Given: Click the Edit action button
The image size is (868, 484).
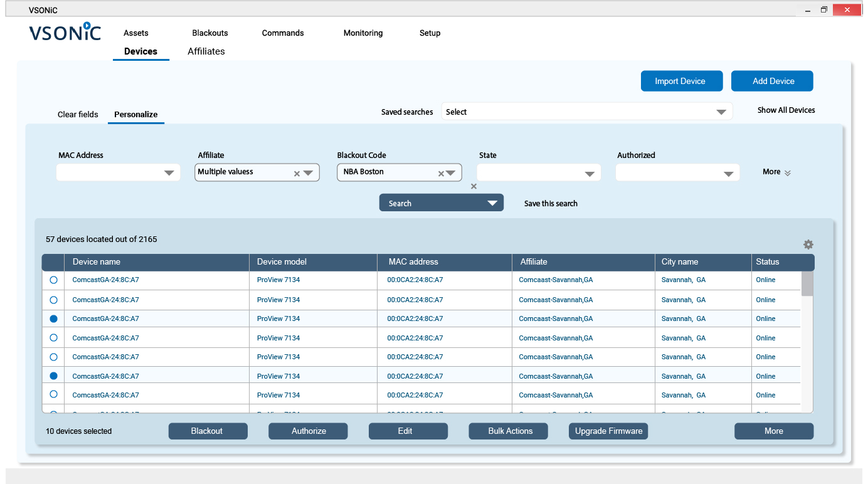Looking at the screenshot, I should 408,431.
